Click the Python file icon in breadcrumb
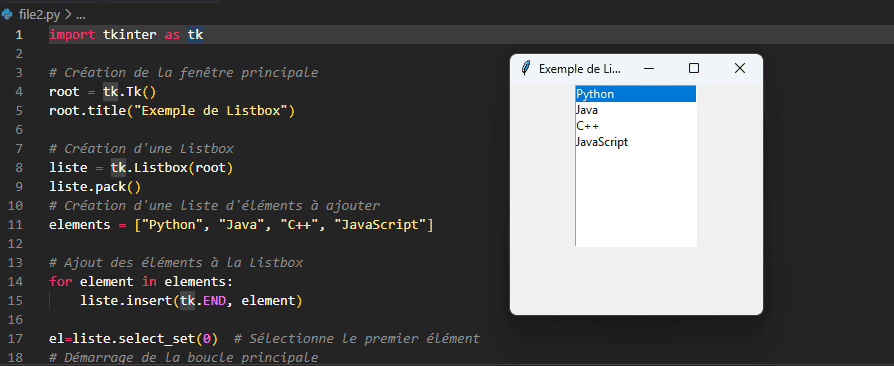The width and height of the screenshot is (894, 366). pyautogui.click(x=7, y=15)
